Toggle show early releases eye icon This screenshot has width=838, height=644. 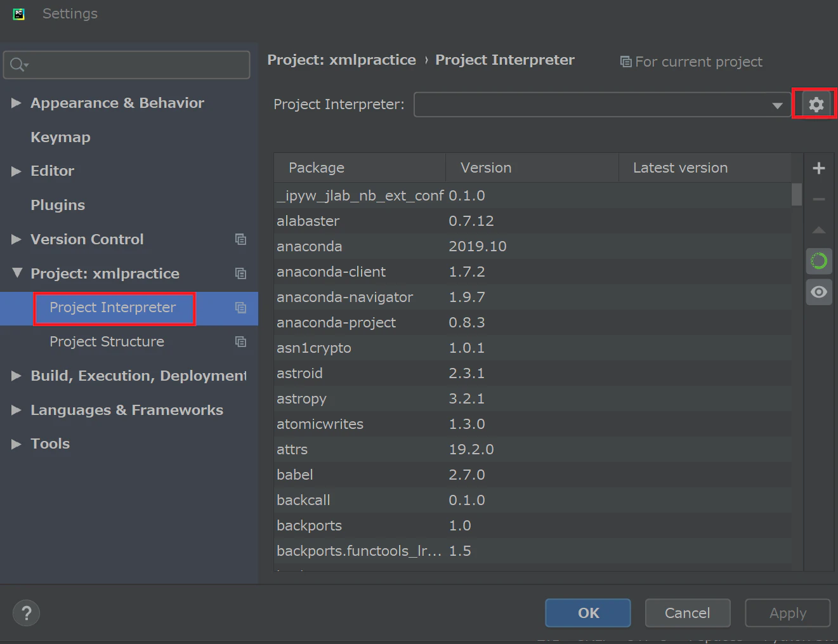(x=819, y=292)
